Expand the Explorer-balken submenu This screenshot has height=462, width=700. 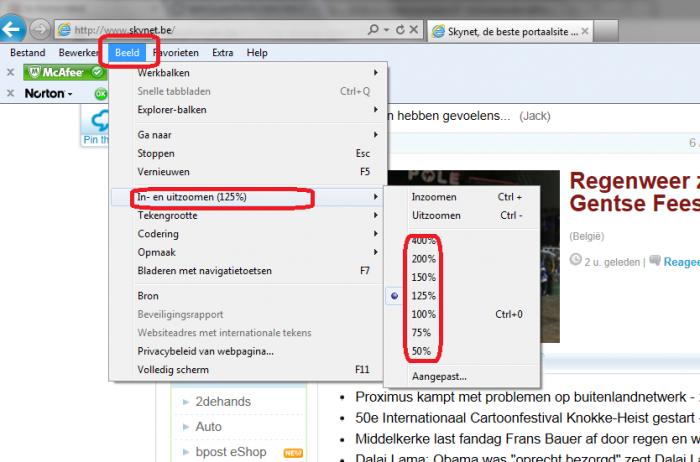pyautogui.click(x=246, y=110)
